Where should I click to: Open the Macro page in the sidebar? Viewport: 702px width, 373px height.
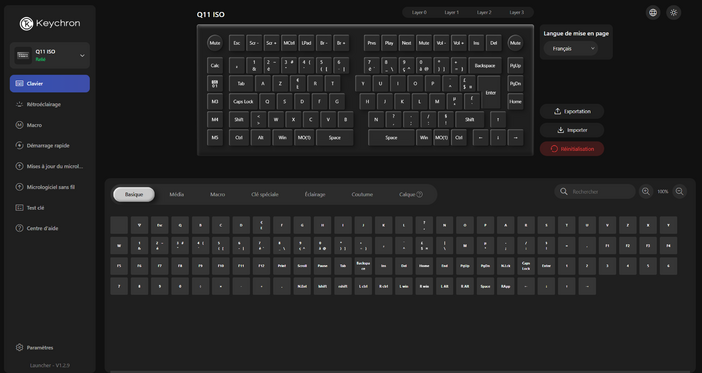click(50, 125)
